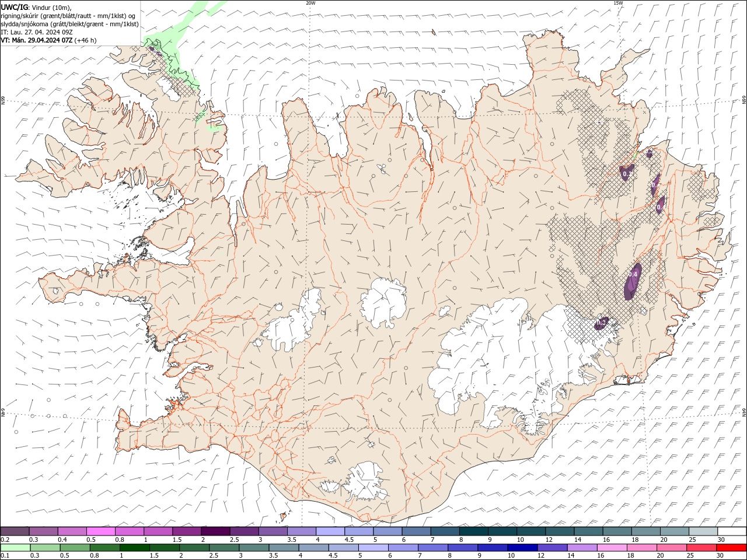Select the dark green lower swatch between 1 and 1.5
The height and width of the screenshot is (560, 747).
[x=134, y=548]
